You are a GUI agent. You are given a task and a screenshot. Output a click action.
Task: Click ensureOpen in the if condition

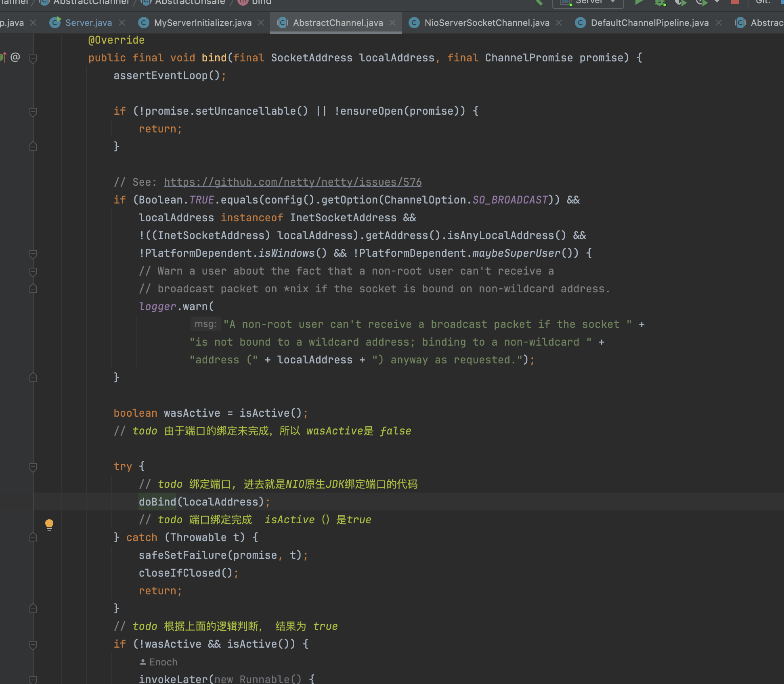coord(371,111)
